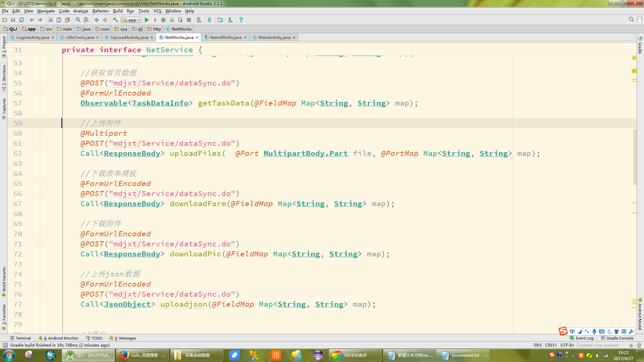Collapse fold marker at line 55

pyautogui.click(x=40, y=83)
